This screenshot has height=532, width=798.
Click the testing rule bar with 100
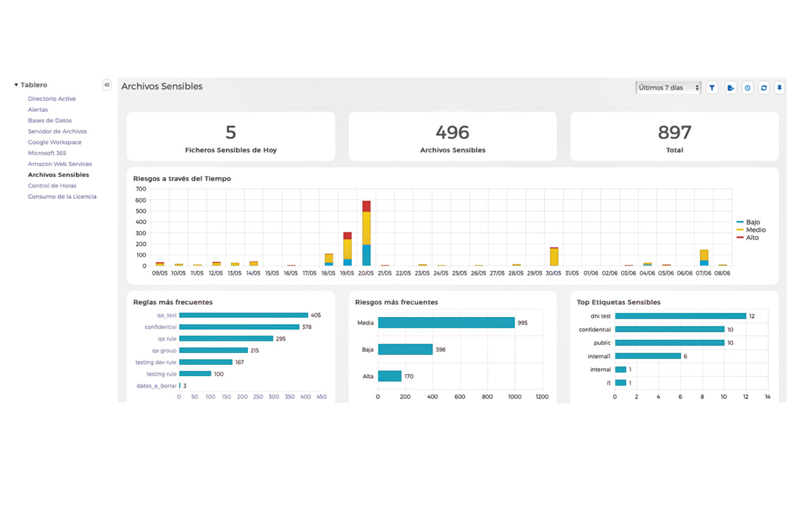[195, 373]
